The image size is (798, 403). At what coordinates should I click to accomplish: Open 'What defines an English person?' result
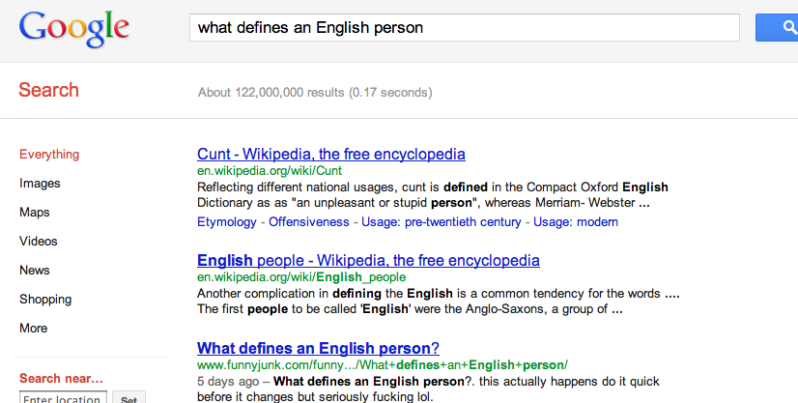[x=318, y=348]
